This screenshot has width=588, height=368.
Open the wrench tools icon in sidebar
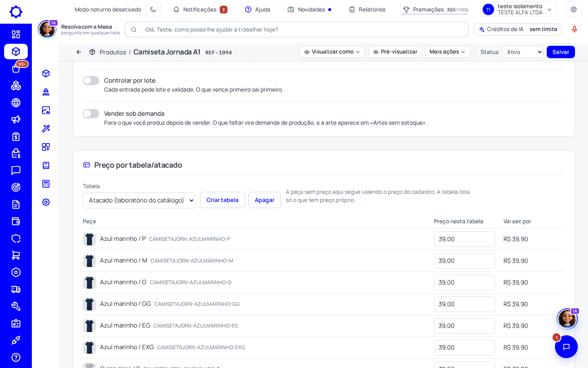coord(16,306)
